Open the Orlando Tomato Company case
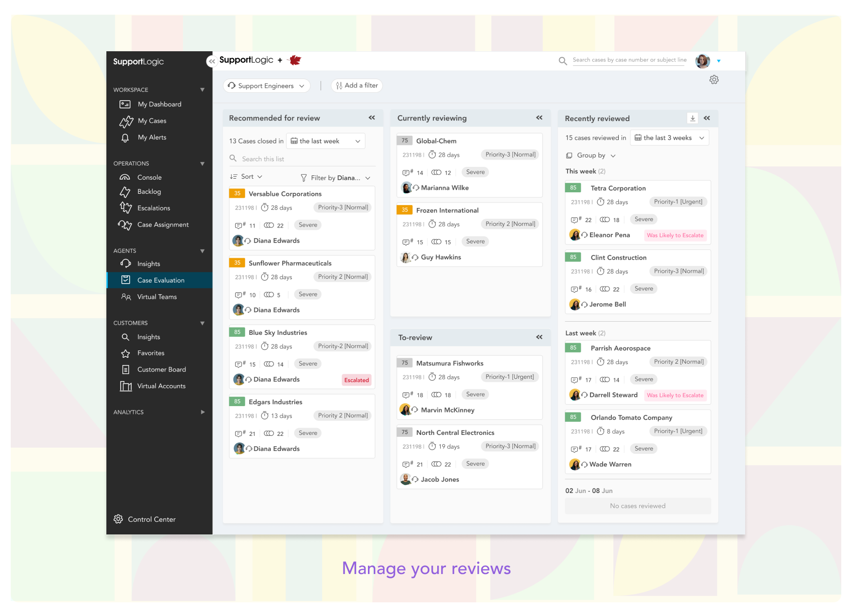Screen dimensions: 852x616 pos(638,442)
